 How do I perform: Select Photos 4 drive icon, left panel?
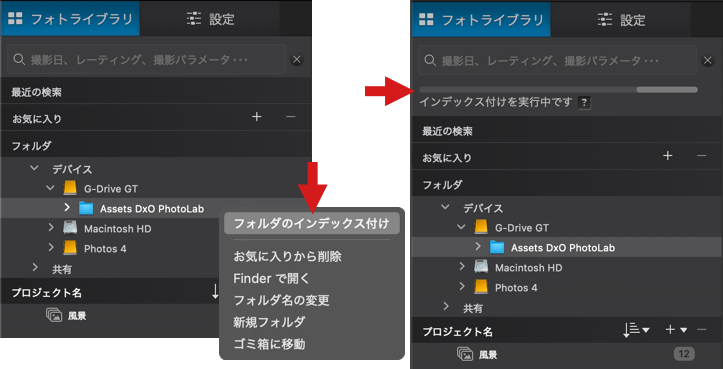tap(70, 248)
